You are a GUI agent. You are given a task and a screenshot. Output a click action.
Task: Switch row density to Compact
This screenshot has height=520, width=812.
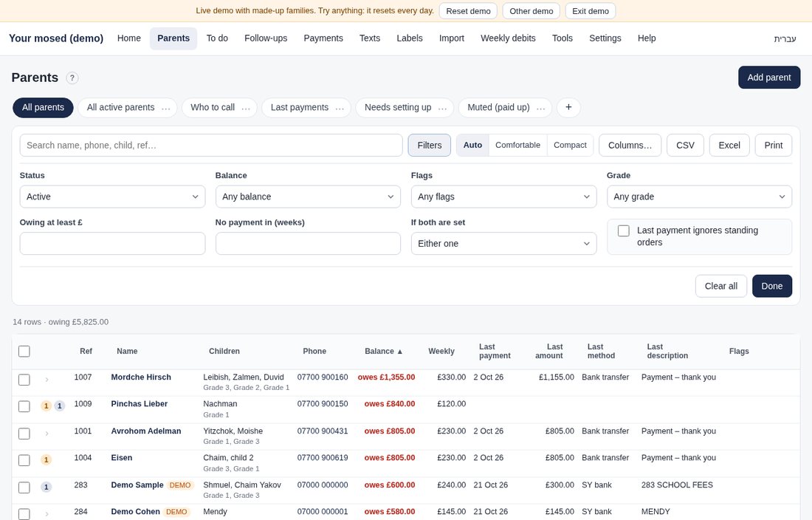570,145
